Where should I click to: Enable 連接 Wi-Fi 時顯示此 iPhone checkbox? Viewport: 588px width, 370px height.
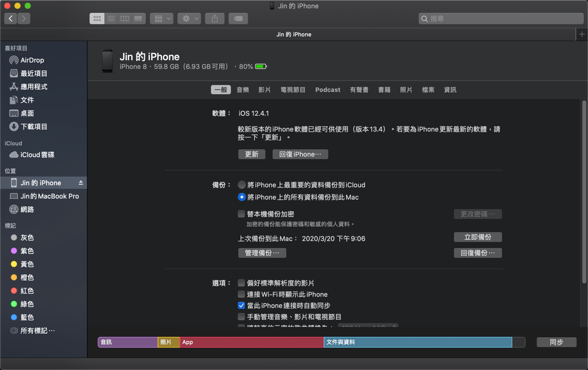241,294
